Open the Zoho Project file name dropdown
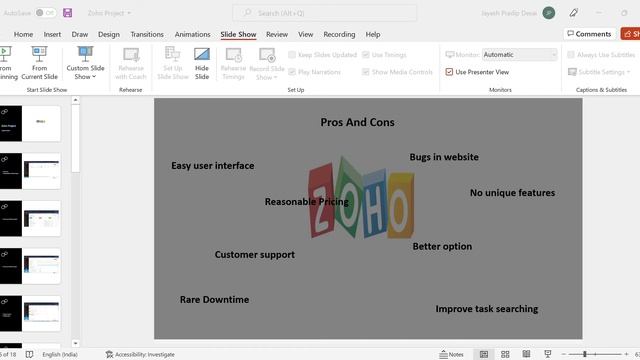The image size is (640, 360). pos(109,13)
